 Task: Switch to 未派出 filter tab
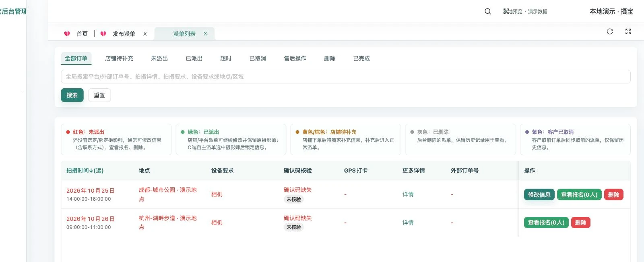pos(159,58)
